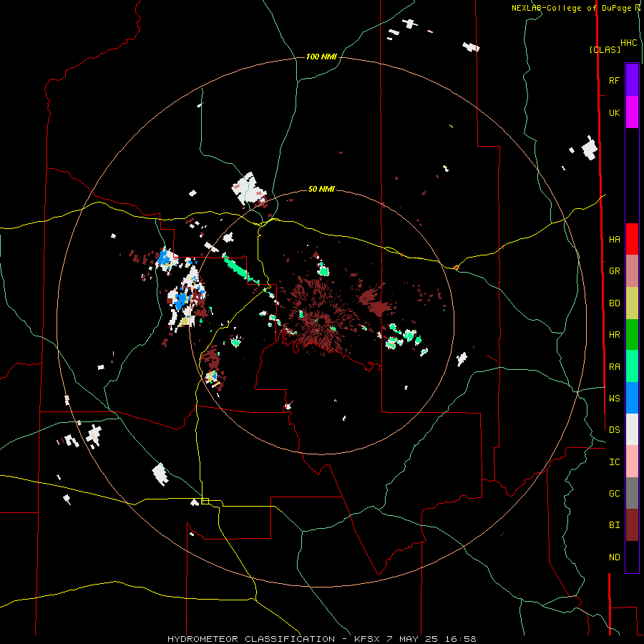Click the BD legend label
The image size is (644, 644).
[x=614, y=303]
